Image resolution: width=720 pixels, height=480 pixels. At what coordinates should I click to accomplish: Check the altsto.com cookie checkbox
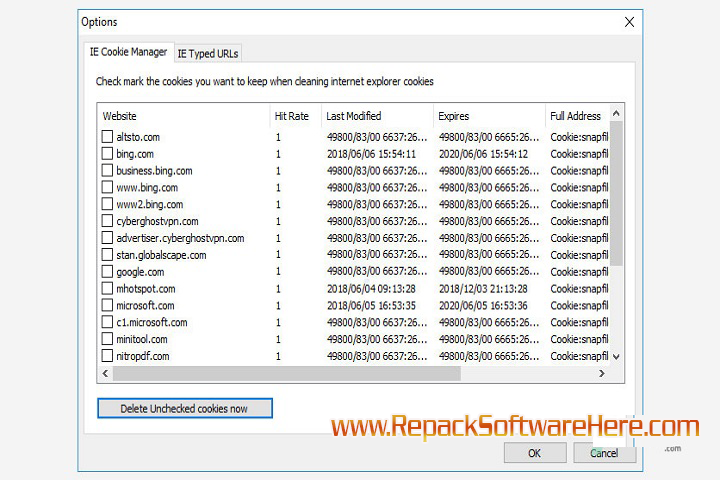[x=107, y=136]
